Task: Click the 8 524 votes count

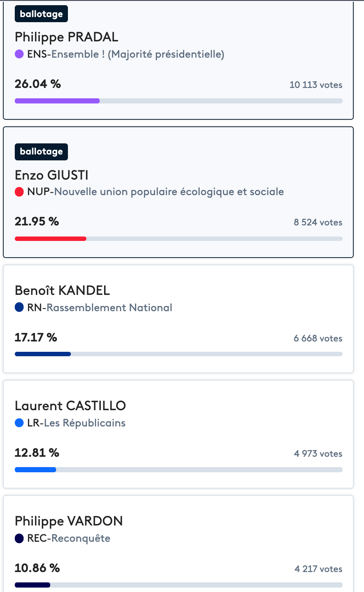Action: [x=318, y=222]
